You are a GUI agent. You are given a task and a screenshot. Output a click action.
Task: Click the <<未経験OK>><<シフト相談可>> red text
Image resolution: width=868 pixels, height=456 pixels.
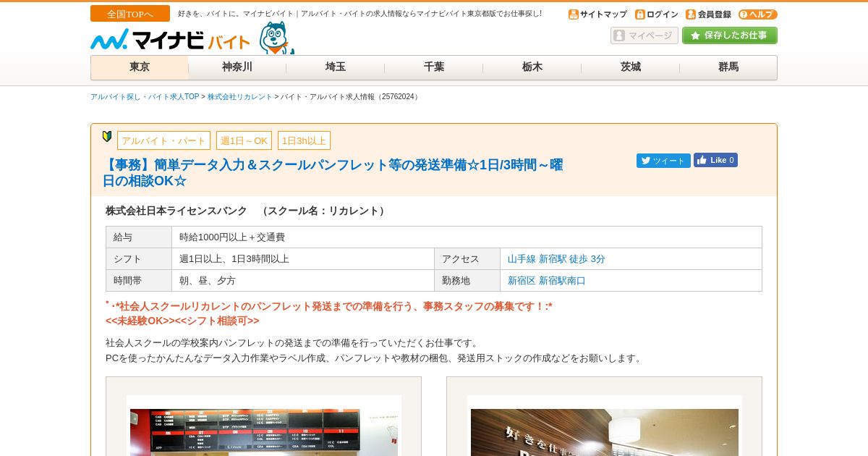click(182, 321)
